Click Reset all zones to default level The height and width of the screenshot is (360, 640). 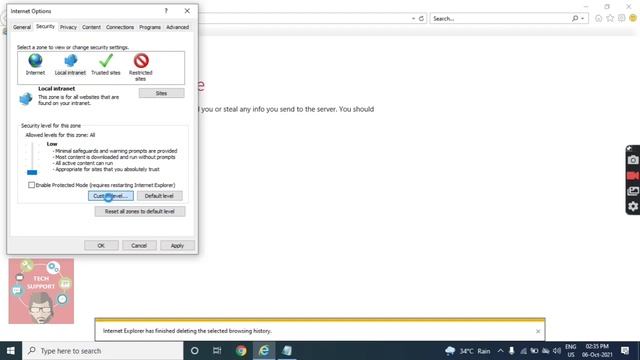tap(140, 211)
